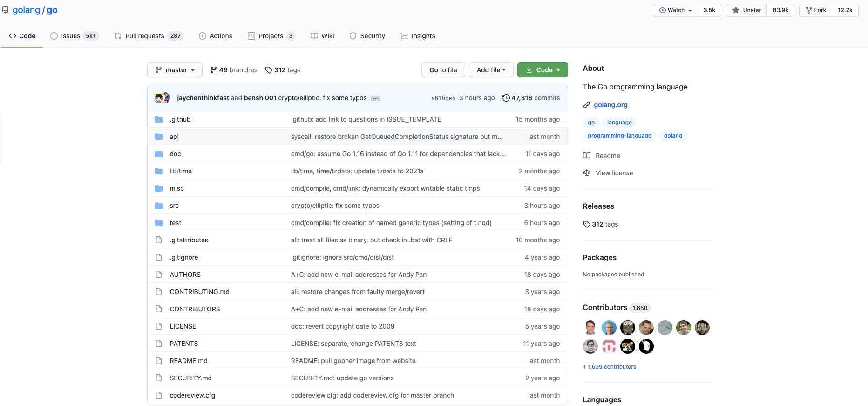Screen dimensions: 868x406
Task: Select the programming-language topic tag
Action: click(x=619, y=136)
